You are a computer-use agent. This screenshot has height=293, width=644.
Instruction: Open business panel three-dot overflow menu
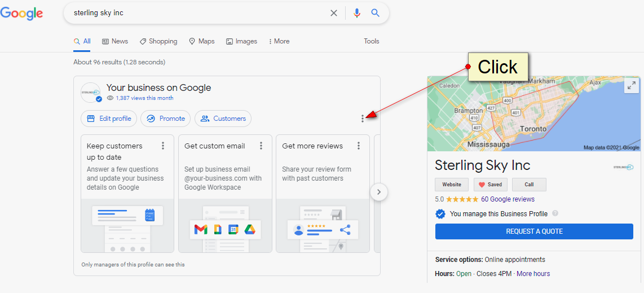(x=362, y=119)
